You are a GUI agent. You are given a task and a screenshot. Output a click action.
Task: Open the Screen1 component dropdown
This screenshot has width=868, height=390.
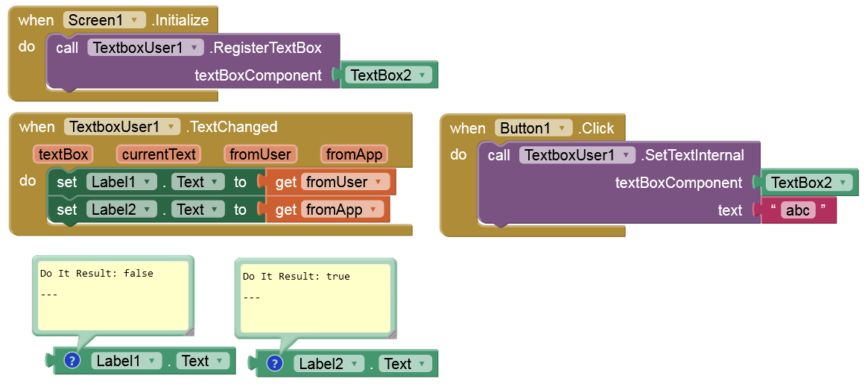click(x=104, y=20)
